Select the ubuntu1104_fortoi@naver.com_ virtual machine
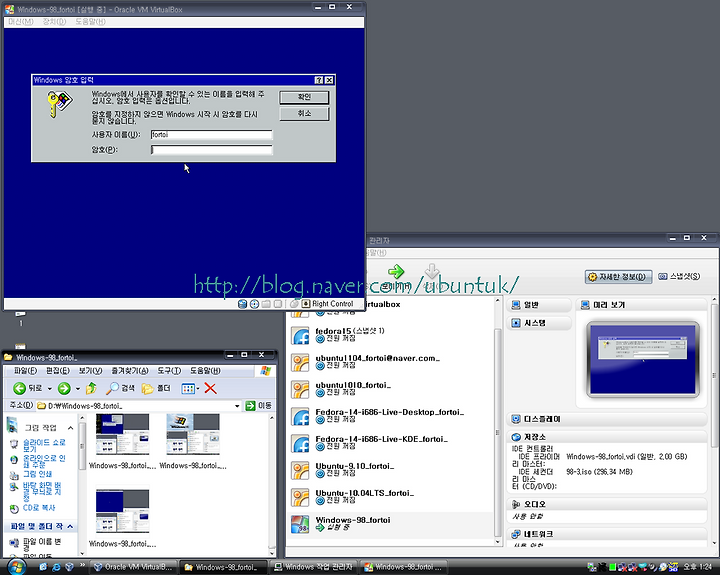The height and width of the screenshot is (575, 720). 390,362
